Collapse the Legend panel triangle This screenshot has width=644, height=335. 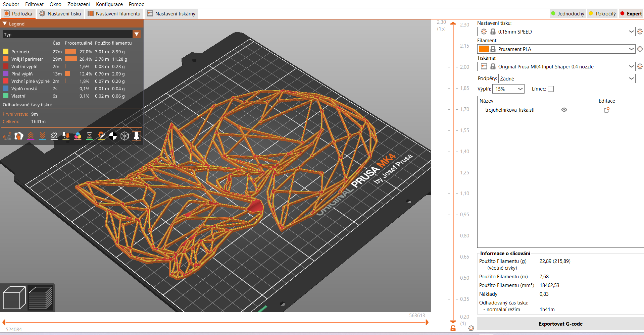5,24
